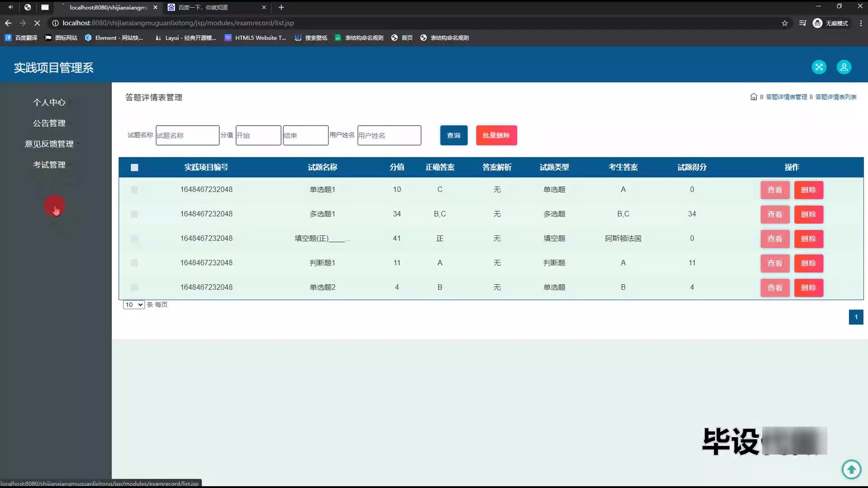Toggle the select-all checkbox in table header
The height and width of the screenshot is (488, 868).
(x=134, y=168)
